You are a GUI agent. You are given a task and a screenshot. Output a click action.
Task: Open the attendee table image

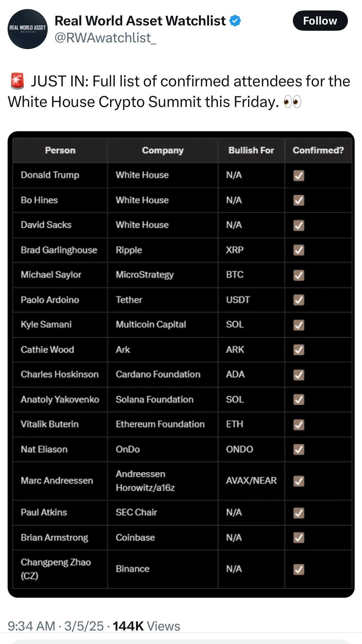pos(181,364)
